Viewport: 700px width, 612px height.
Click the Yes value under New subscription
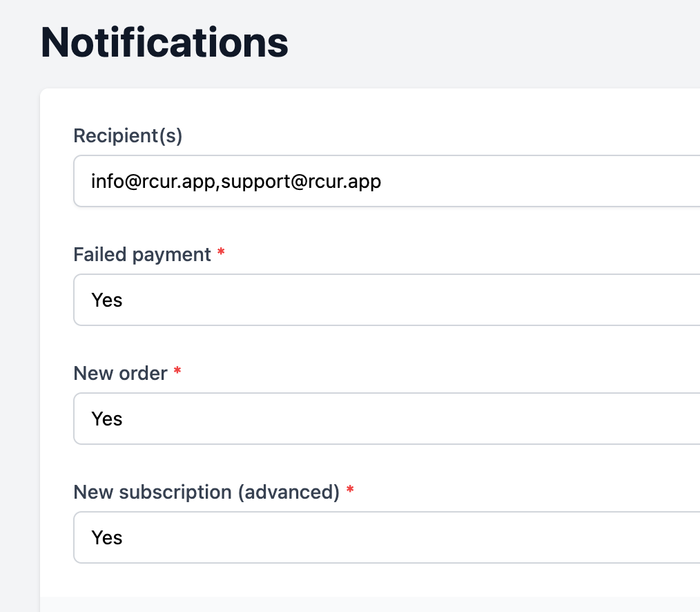107,538
